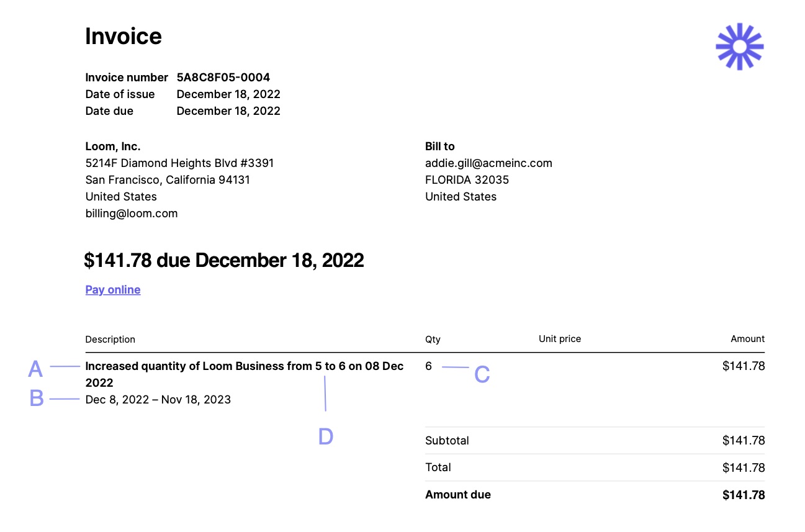Screen dimensions: 805x532
Task: Click the Date of issue value
Action: coord(228,94)
